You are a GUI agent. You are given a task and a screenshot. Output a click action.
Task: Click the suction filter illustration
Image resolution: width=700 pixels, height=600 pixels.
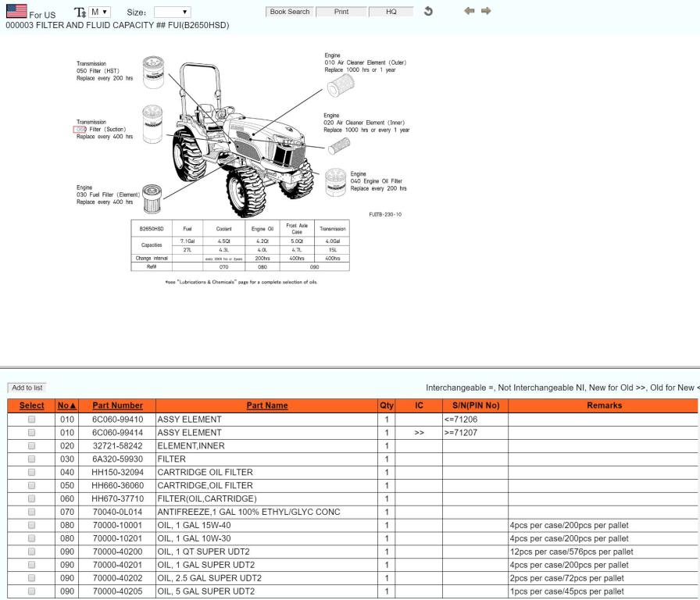tap(152, 124)
